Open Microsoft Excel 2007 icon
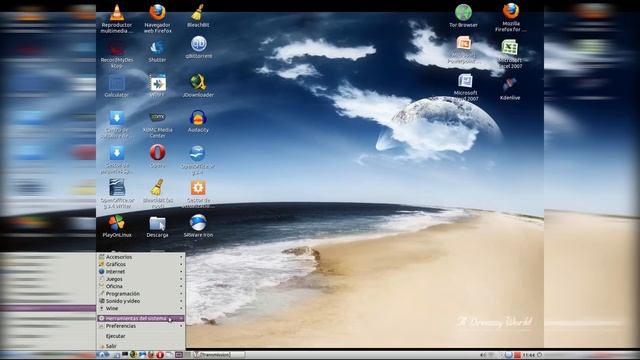 point(510,47)
